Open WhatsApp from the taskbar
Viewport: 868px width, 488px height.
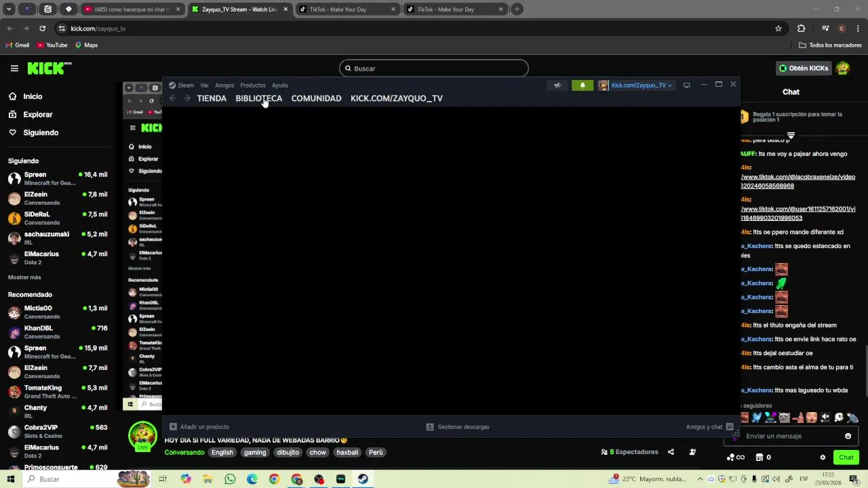point(230,479)
